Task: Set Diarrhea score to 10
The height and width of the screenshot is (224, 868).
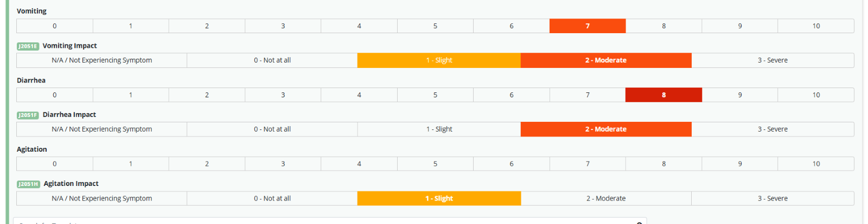Action: coord(816,95)
